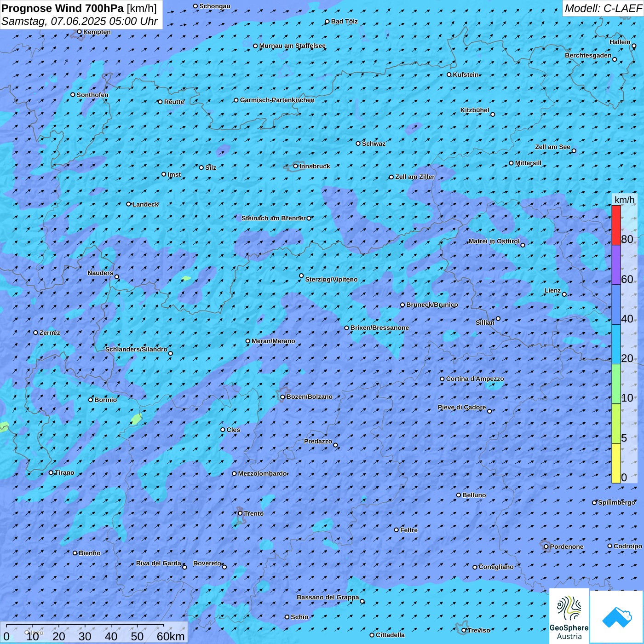644x644 pixels.
Task: Select the Nauders city marker dot
Action: [117, 277]
